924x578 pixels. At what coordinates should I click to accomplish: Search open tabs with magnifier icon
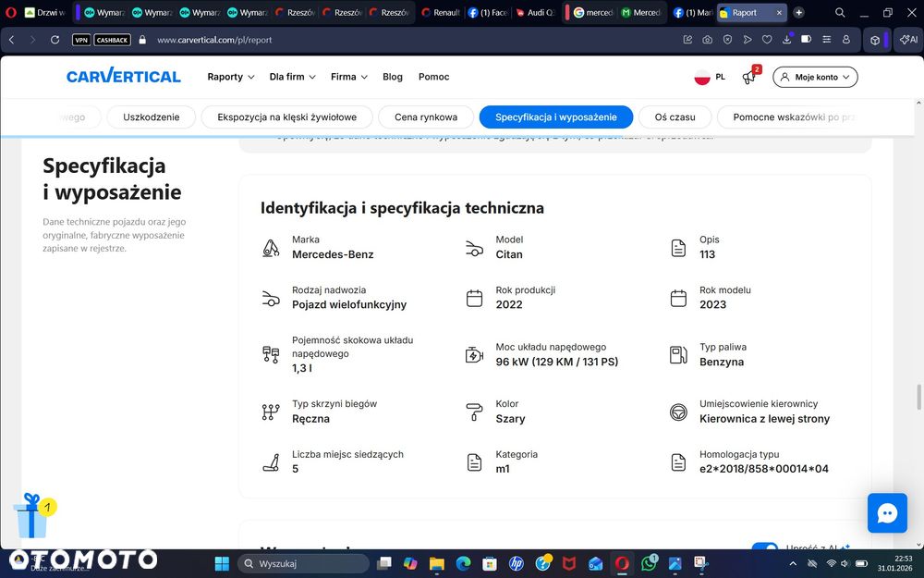840,12
